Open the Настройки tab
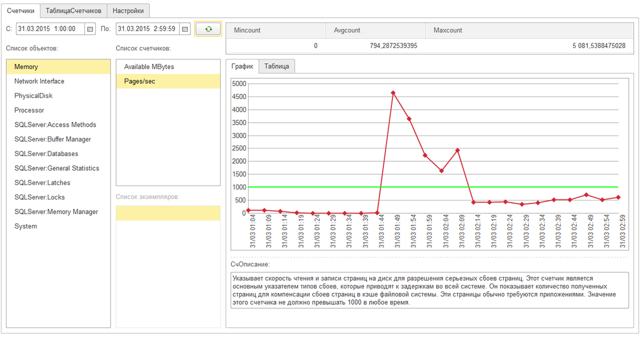The image size is (644, 337). pyautogui.click(x=128, y=11)
